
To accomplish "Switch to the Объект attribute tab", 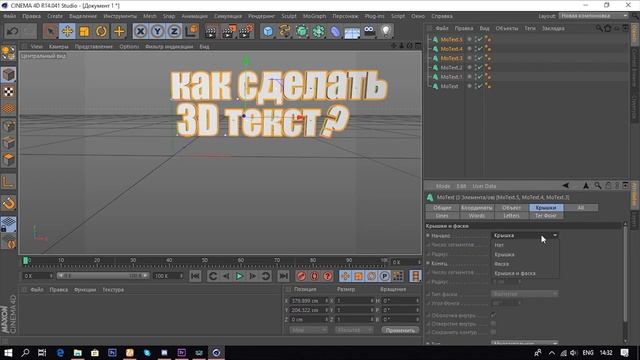I will pos(511,208).
